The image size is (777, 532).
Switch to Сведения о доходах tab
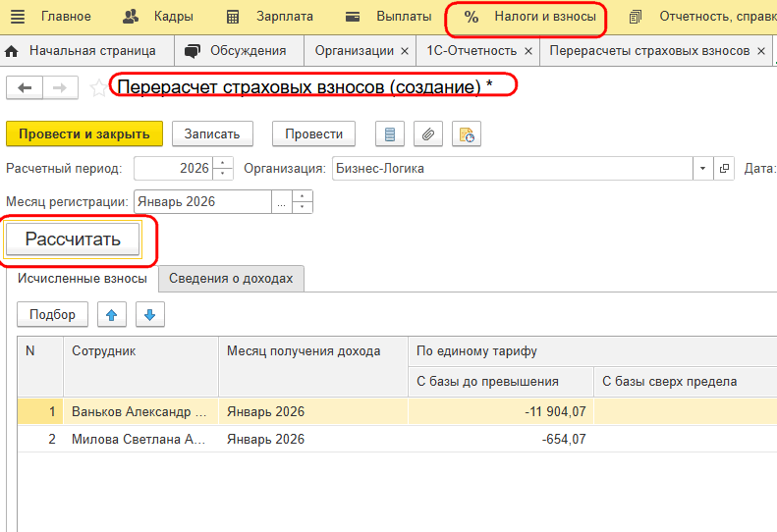coord(231,279)
